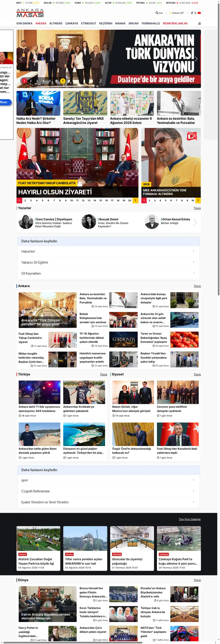The image size is (220, 644).
Task: Open the YouTube social icon
Action: pos(199,13)
